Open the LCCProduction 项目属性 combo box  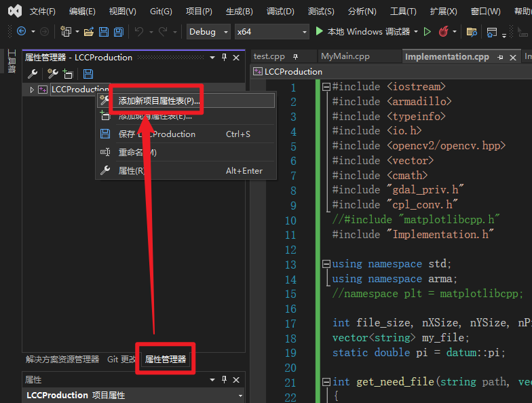pyautogui.click(x=134, y=395)
